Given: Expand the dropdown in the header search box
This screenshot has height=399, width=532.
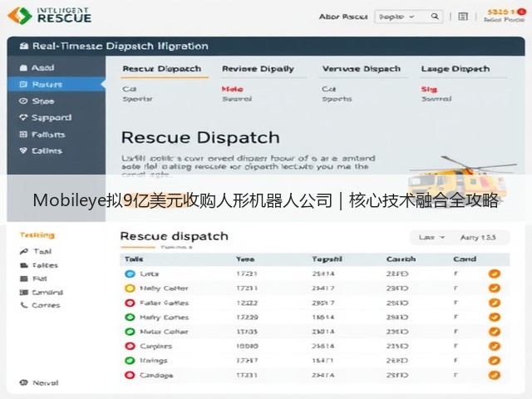Looking at the screenshot, I should [x=412, y=17].
